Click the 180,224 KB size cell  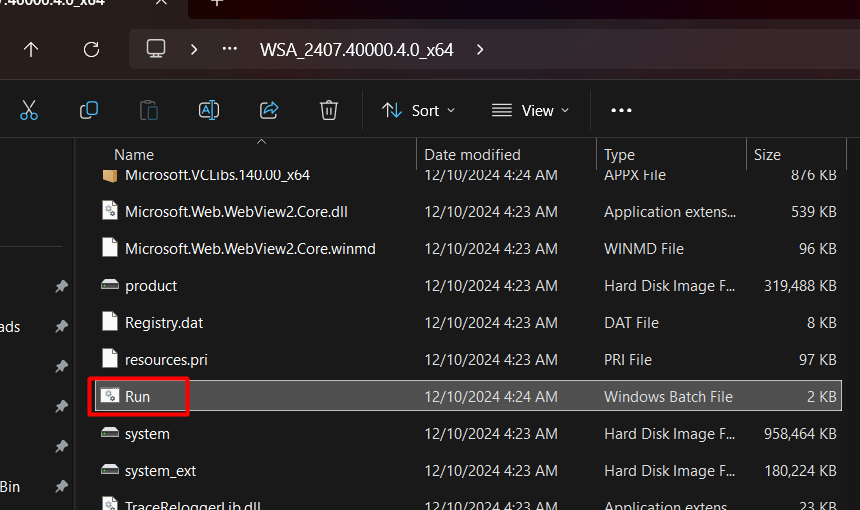click(800, 471)
